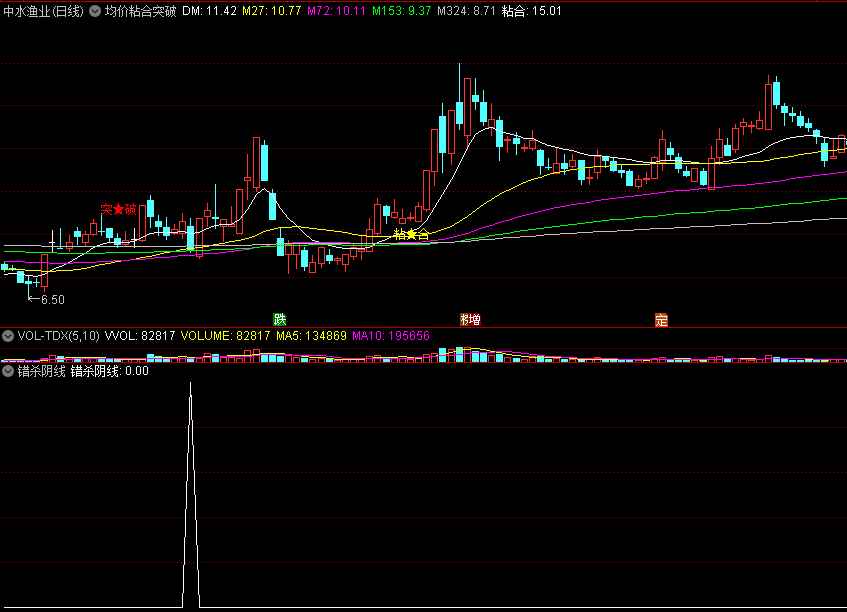Viewport: 847px width, 612px height.
Task: Select the yellow M27: 10.77 value
Action: pos(272,11)
